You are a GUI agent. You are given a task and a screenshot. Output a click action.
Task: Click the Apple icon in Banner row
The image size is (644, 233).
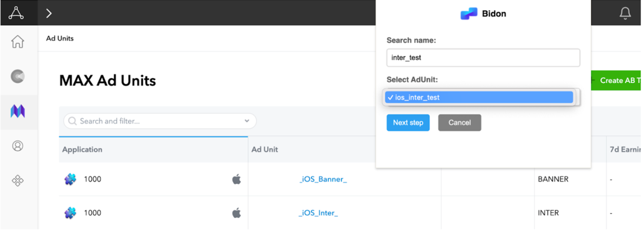click(237, 179)
